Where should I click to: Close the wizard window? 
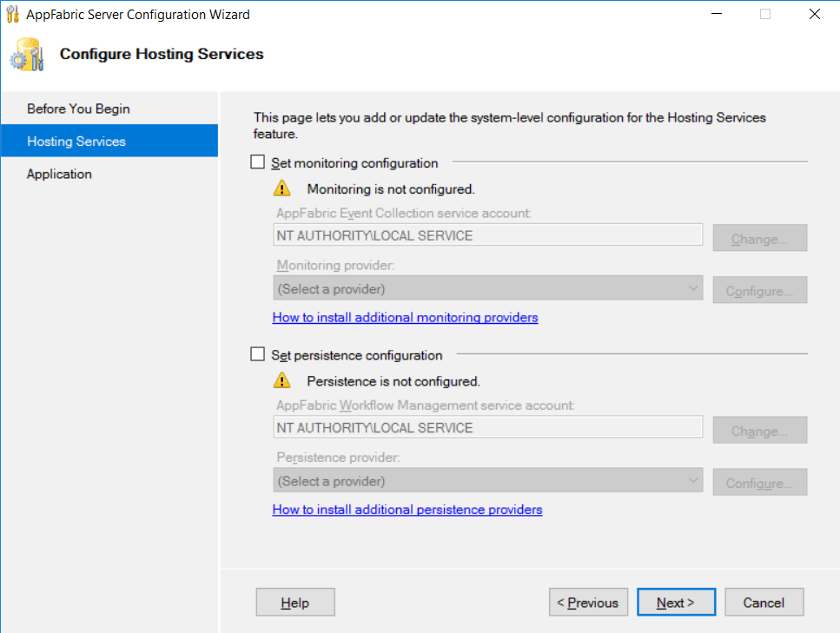tap(814, 15)
